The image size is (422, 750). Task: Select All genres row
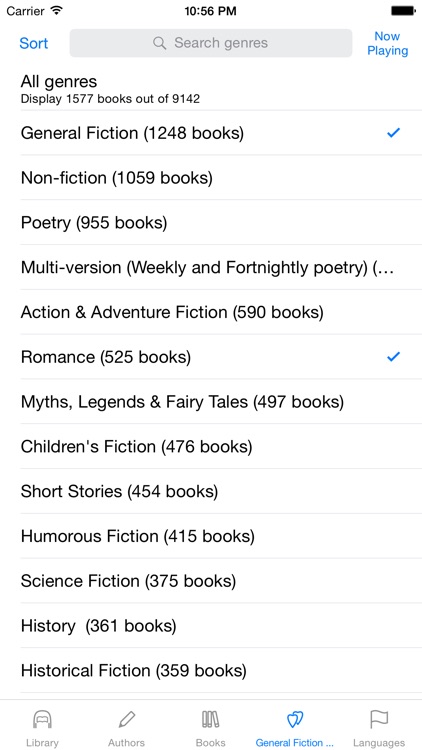click(x=211, y=89)
